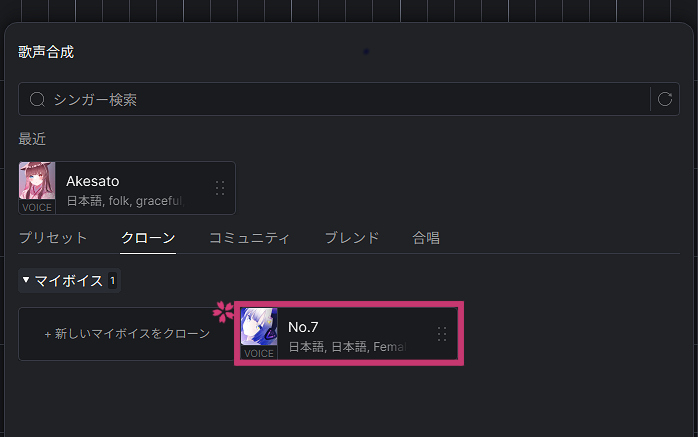698x437 pixels.
Task: Click the refresh icon beside the search bar
Action: pos(665,99)
